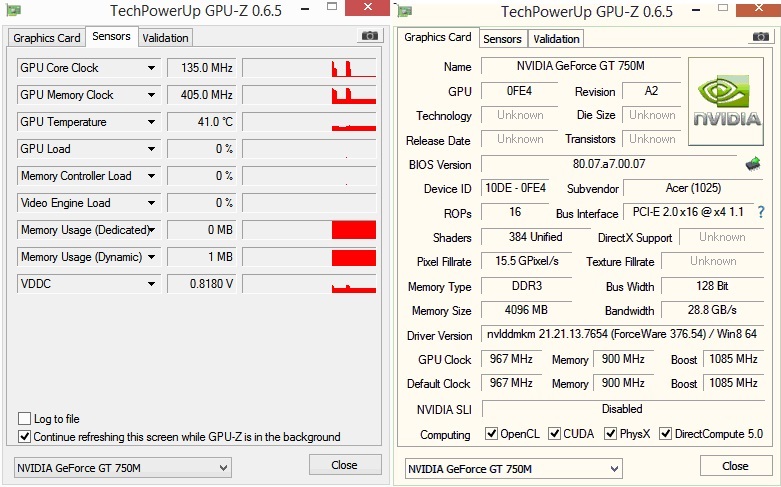Screen dimensions: 781x487
Task: Open GPU Load sensor dropdown
Action: click(151, 149)
